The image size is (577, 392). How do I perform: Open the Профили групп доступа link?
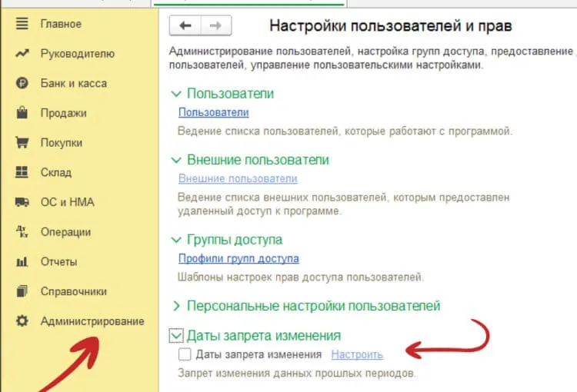tap(238, 258)
